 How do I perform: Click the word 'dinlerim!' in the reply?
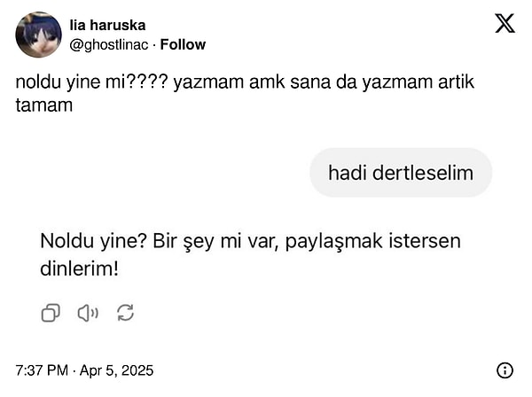coord(79,267)
